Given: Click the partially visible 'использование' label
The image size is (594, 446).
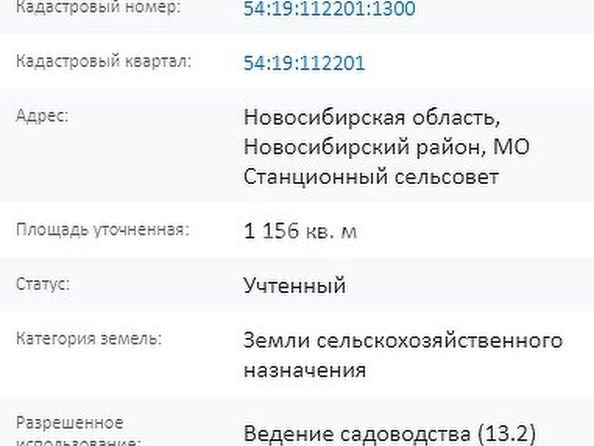Looking at the screenshot, I should (78, 442).
